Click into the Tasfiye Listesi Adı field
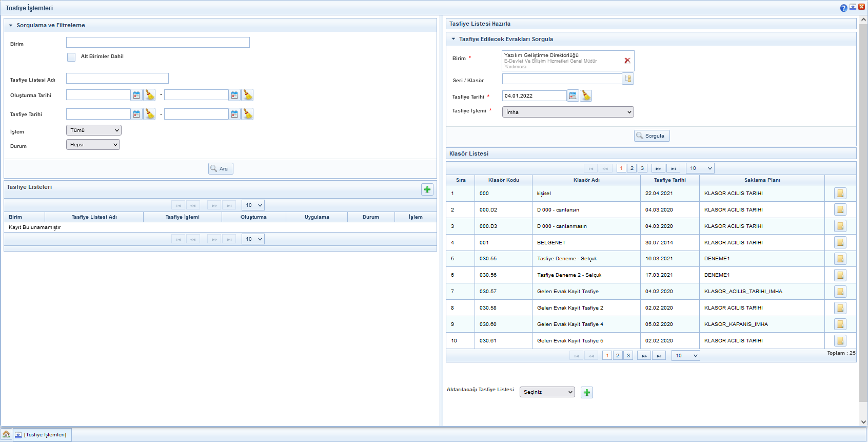This screenshot has height=442, width=868. pyautogui.click(x=117, y=79)
